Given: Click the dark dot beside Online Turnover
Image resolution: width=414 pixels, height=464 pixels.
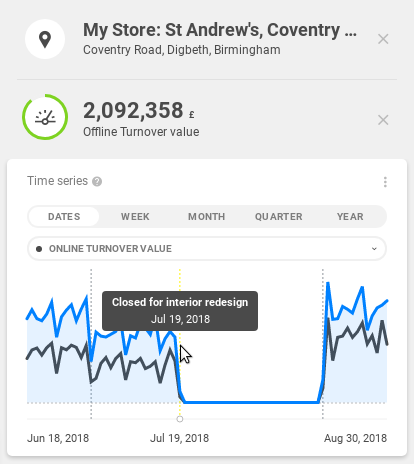Looking at the screenshot, I should [39, 249].
